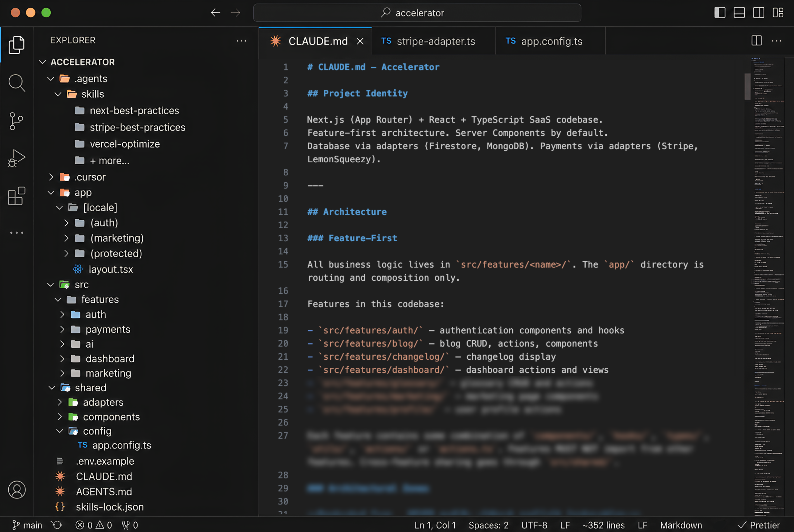Image resolution: width=794 pixels, height=532 pixels.
Task: Expand the components folder under shared
Action: [59, 417]
